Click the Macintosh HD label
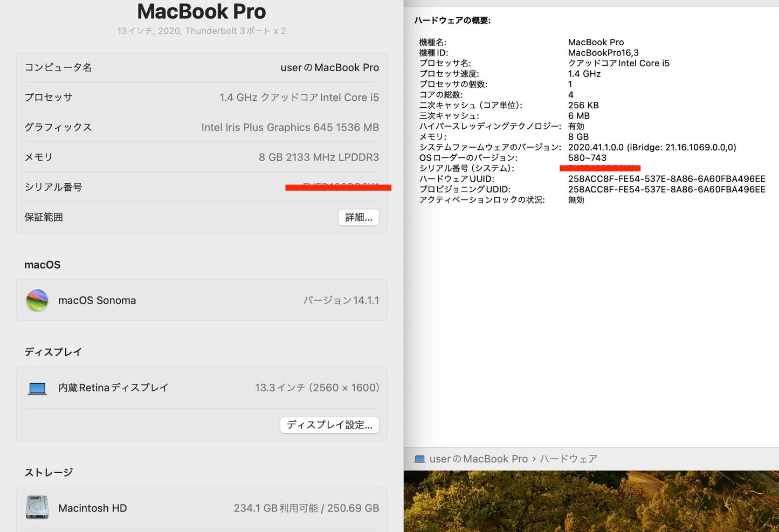Screen dimensions: 779x532 pos(93,508)
